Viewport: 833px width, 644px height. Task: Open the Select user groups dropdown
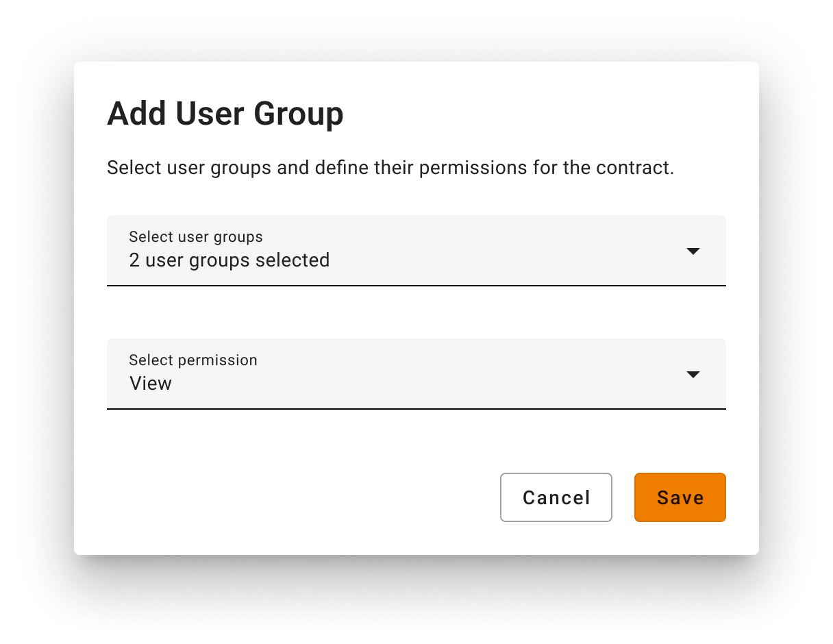416,250
